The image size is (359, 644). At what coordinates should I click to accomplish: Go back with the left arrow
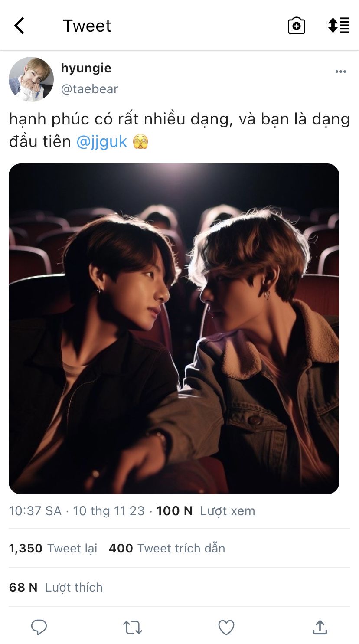(19, 26)
